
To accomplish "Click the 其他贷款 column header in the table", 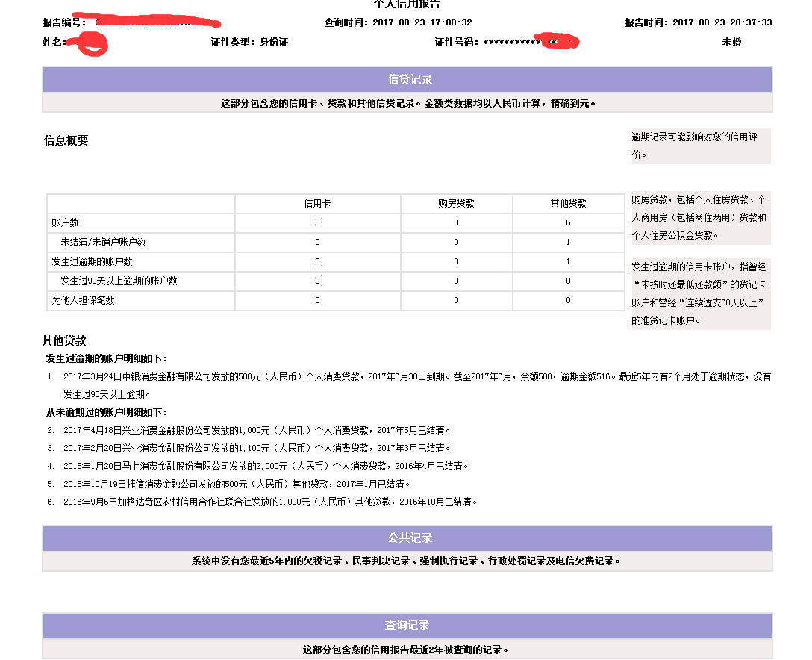I will pos(568,203).
